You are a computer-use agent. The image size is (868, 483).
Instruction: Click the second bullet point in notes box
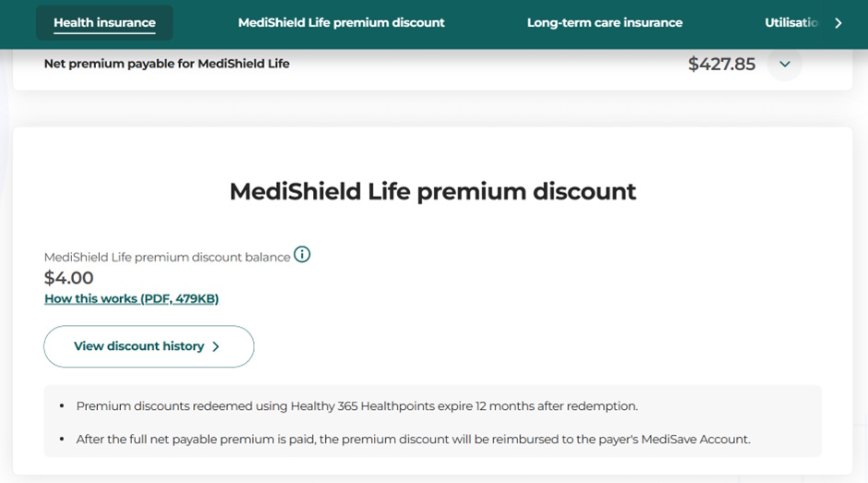click(x=62, y=440)
